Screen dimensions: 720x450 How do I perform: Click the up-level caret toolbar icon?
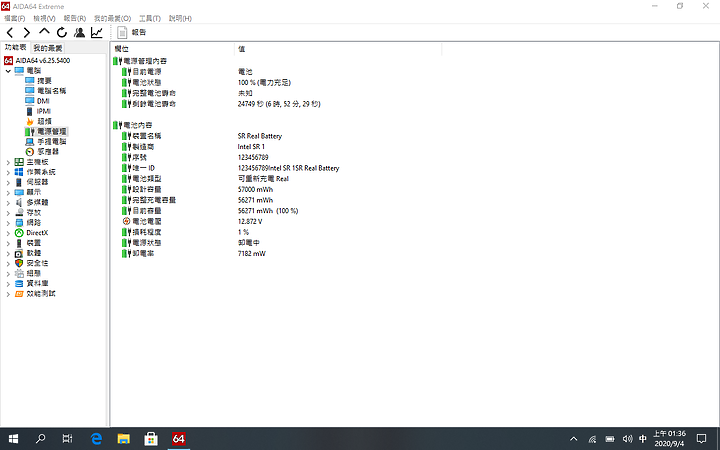click(x=44, y=31)
